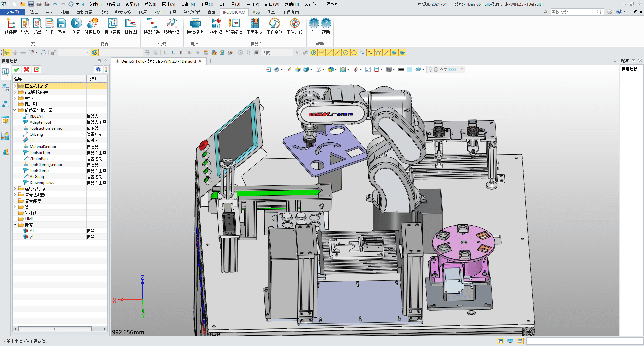Open 碰撞检测 collision detection tool
The height and width of the screenshot is (346, 644).
click(92, 23)
